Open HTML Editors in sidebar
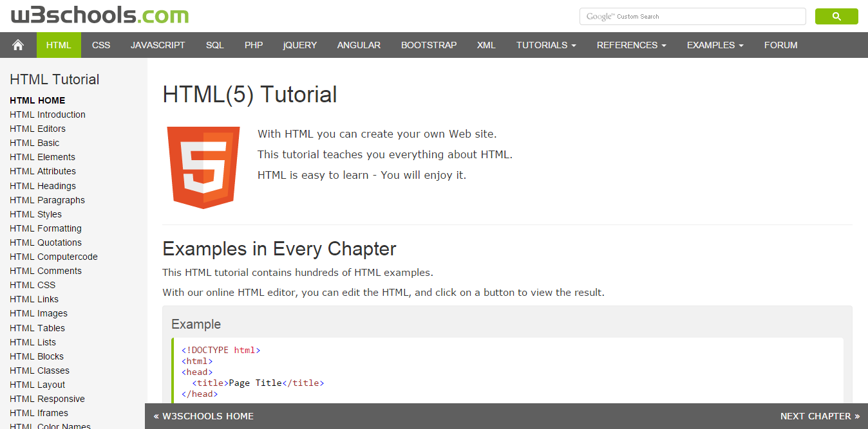The height and width of the screenshot is (429, 868). [37, 129]
